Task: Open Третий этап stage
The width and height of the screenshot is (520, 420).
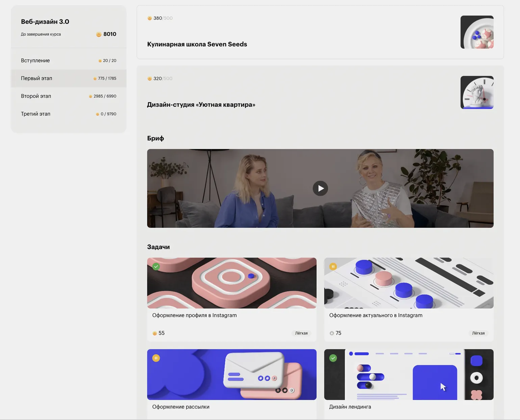Action: click(35, 114)
